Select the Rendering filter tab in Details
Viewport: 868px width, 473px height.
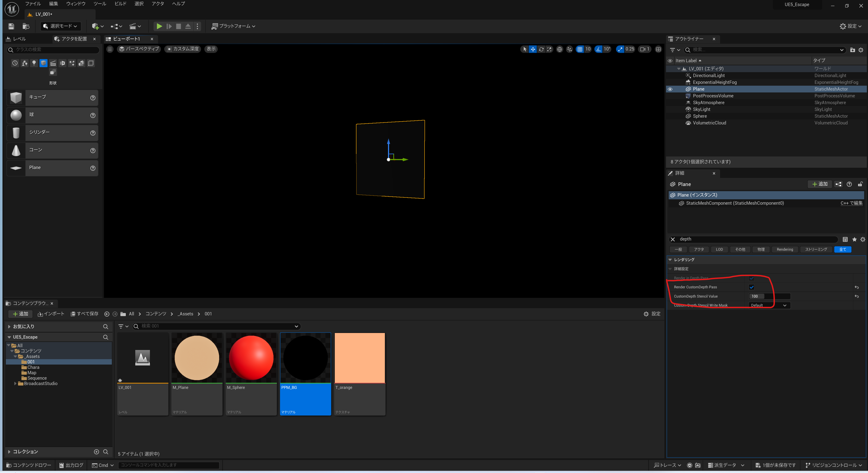click(x=784, y=249)
